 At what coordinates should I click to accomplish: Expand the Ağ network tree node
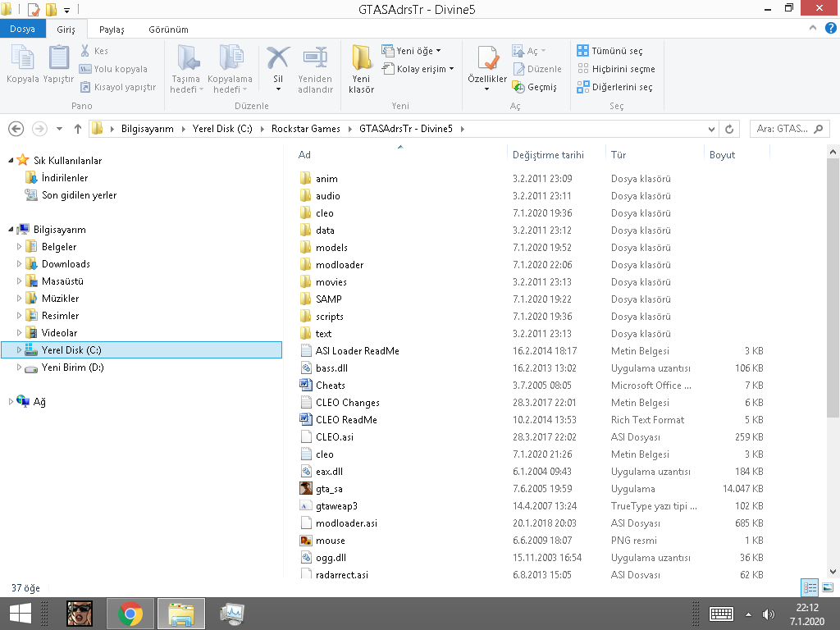click(x=11, y=401)
